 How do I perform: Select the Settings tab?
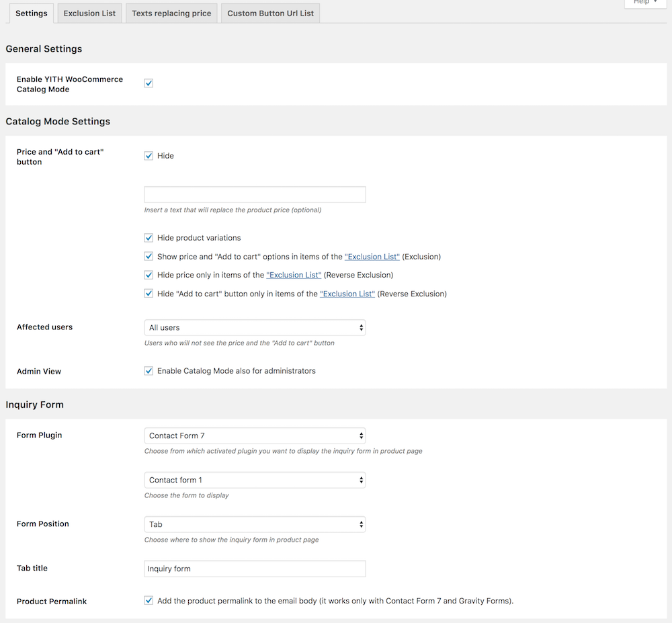point(32,13)
